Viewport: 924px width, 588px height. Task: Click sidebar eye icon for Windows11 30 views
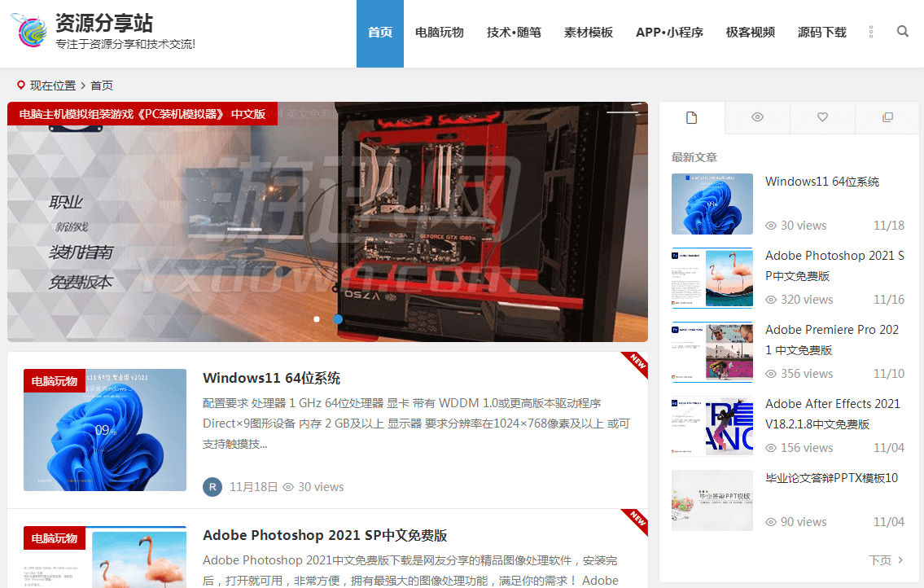coord(771,226)
